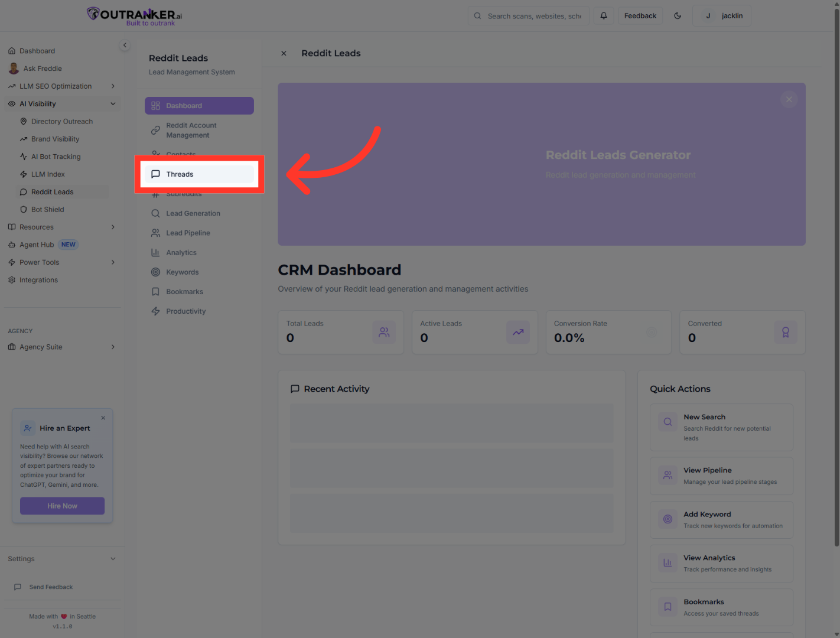Select Reddit Leads in the navigation menu
This screenshot has width=840, height=638.
(53, 191)
